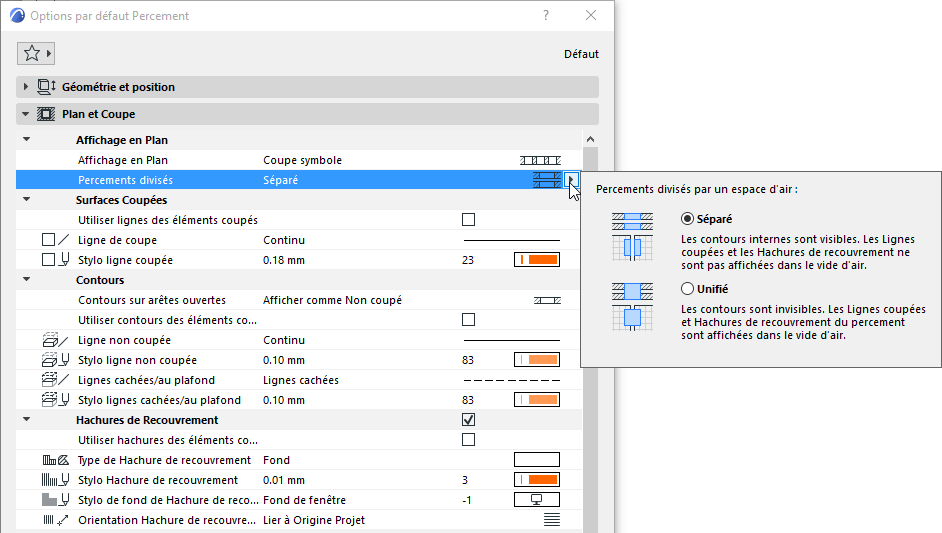
Task: Click the 0.01 mm pen weight value
Action: [284, 480]
